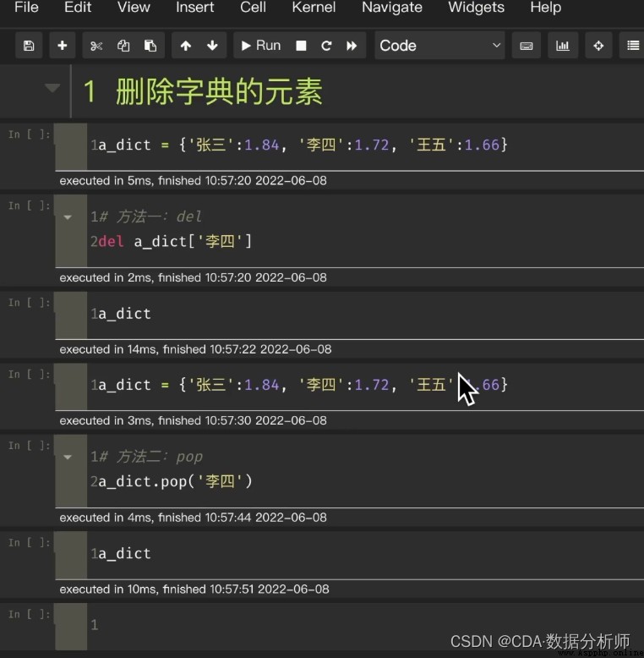Click into the empty last code cell
The height and width of the screenshot is (658, 644).
point(365,625)
